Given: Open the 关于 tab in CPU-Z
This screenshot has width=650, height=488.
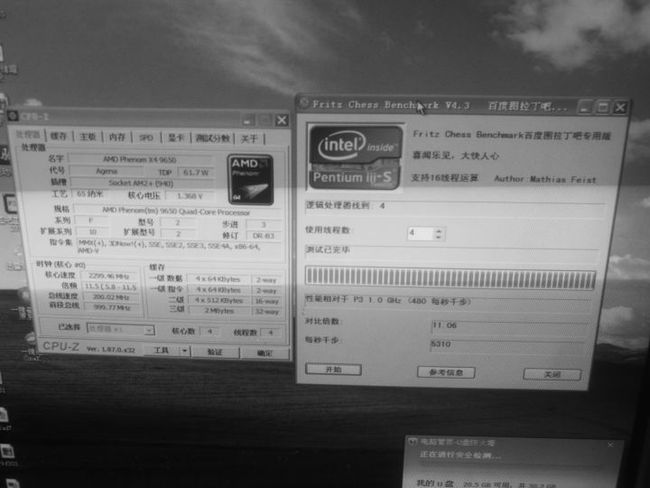Looking at the screenshot, I should coord(249,138).
